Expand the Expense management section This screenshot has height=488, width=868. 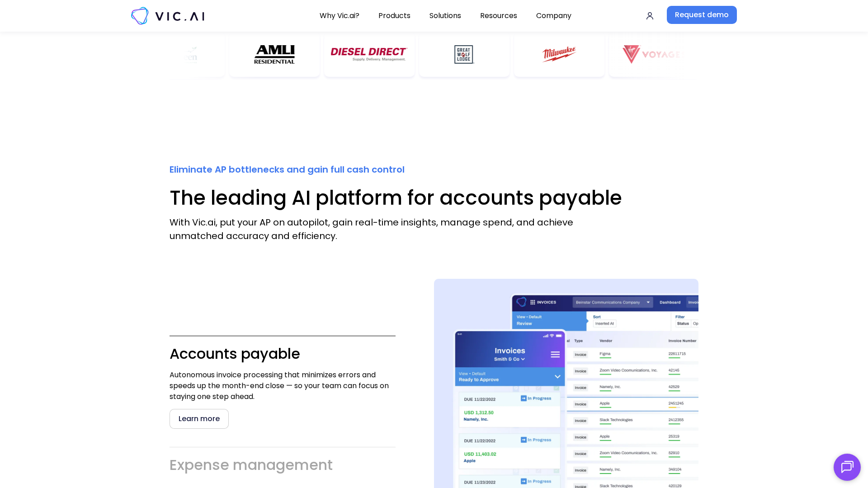tap(251, 465)
